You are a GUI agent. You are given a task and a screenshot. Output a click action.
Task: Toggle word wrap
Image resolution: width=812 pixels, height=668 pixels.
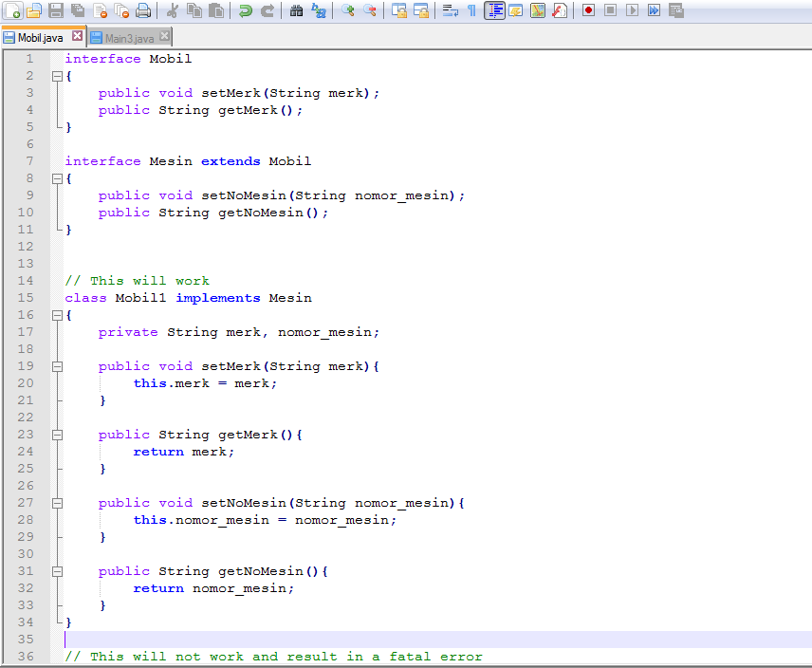point(448,10)
